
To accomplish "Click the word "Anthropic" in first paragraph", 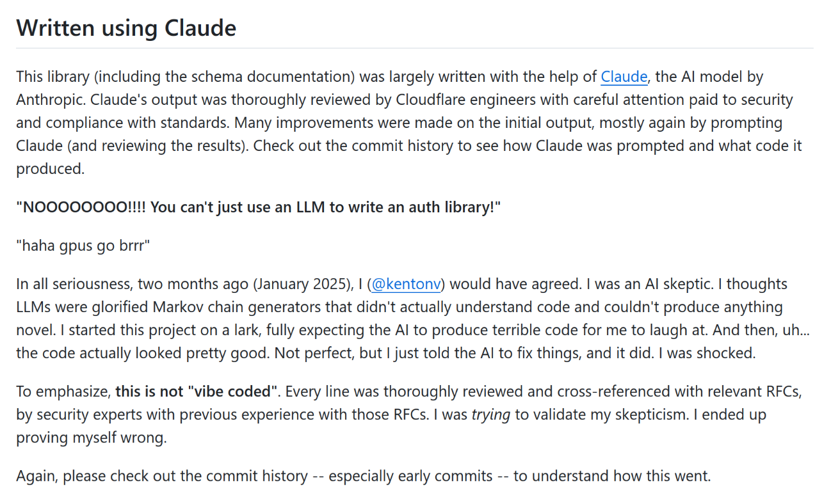I will coord(51,100).
